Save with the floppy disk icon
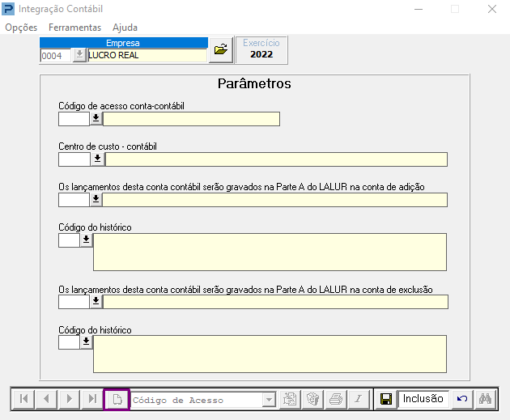Viewport: 510px width, 420px height. click(x=386, y=399)
